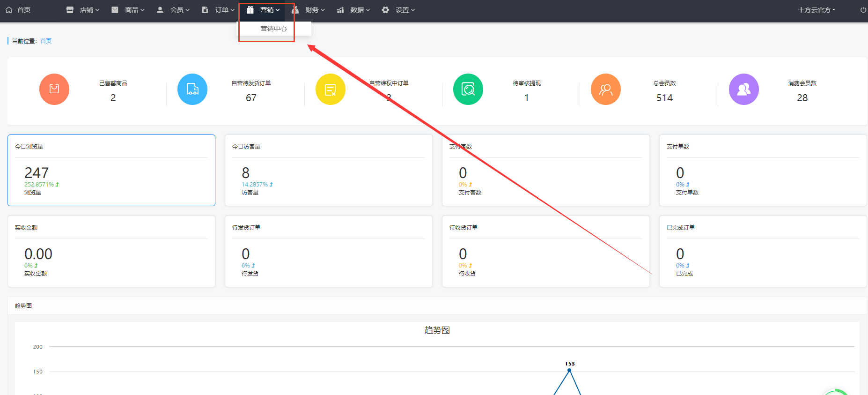Select 营销中心 from the dropdown menu

[x=274, y=29]
